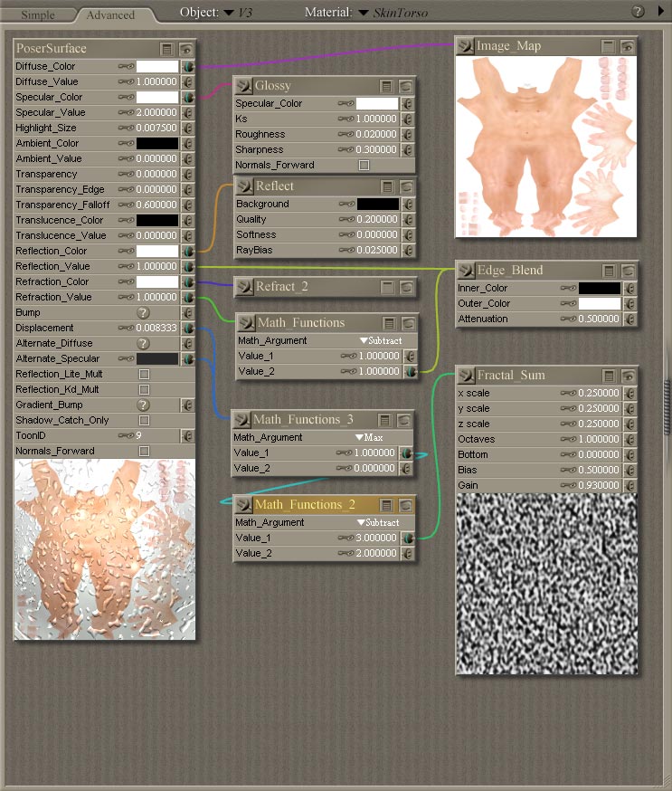Screen dimensions: 672x791
Task: Open Math_Argument dropdown on Math_Functions_2 node
Action: (x=378, y=523)
